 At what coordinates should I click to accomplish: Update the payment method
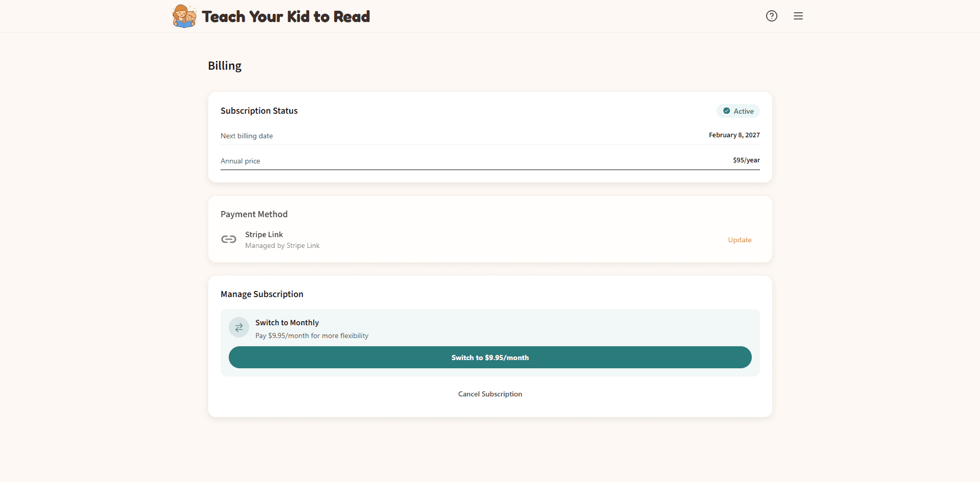pos(740,240)
